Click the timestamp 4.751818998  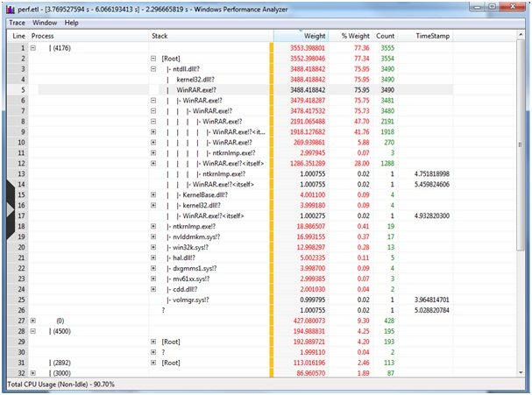click(432, 174)
